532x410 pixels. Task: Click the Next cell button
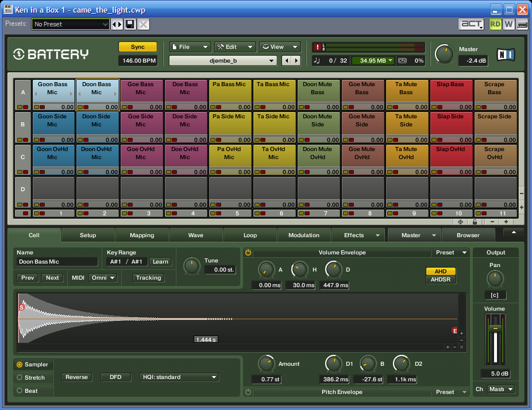tap(52, 278)
